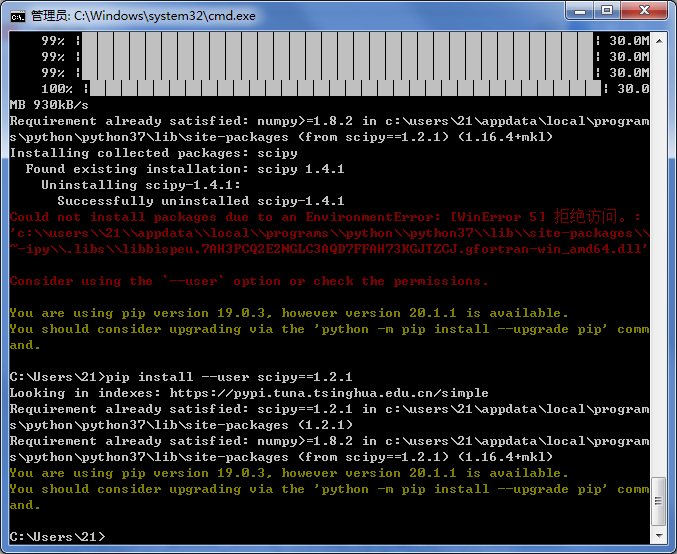Minimize the cmd.exe window
This screenshot has height=554, width=677.
coord(579,11)
